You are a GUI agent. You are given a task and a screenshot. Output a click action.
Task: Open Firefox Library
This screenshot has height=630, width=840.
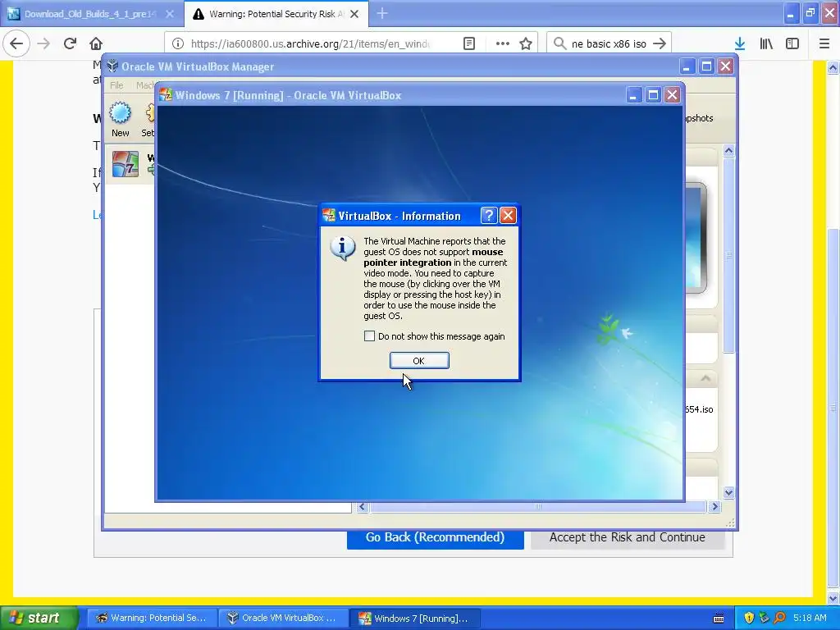(x=766, y=43)
